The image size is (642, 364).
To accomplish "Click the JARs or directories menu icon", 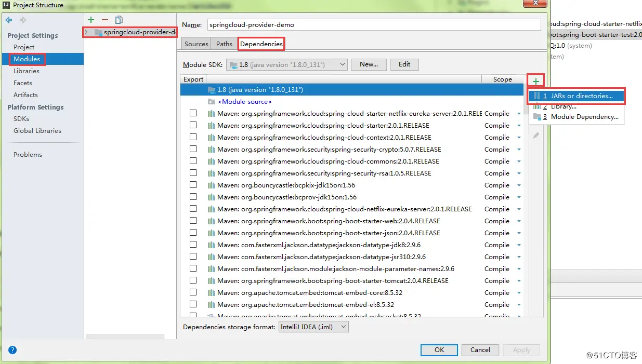I will pyautogui.click(x=537, y=96).
